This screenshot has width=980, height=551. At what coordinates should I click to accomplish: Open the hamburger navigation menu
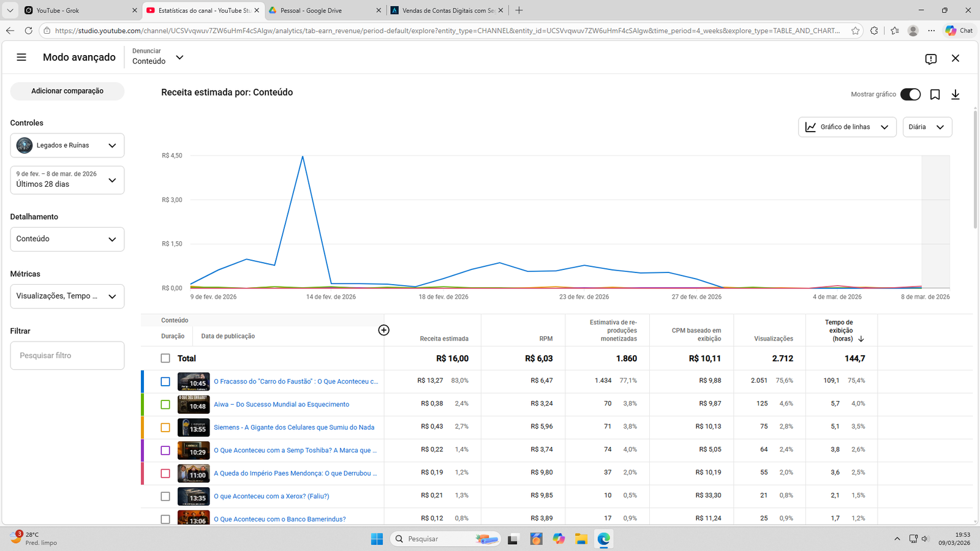point(21,58)
